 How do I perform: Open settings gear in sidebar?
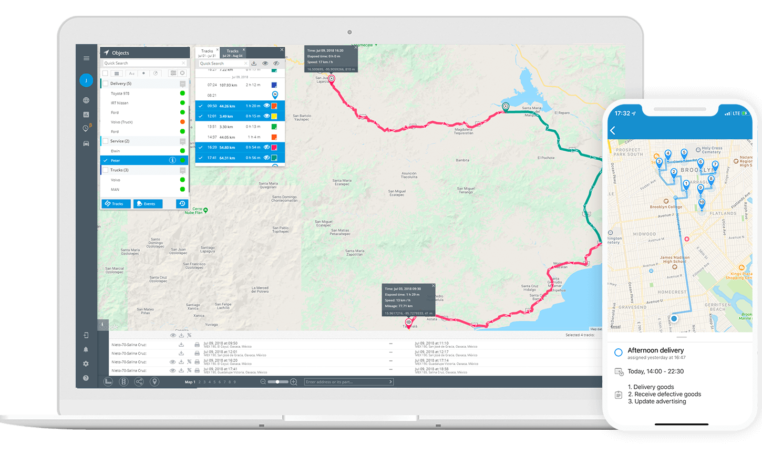[86, 364]
